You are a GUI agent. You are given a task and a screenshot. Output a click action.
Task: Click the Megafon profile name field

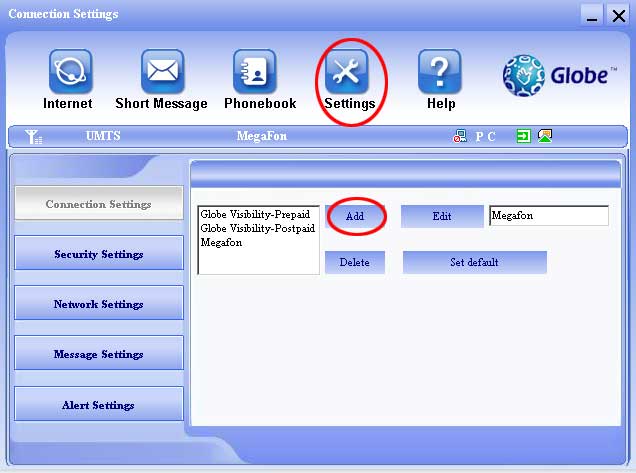pos(549,215)
